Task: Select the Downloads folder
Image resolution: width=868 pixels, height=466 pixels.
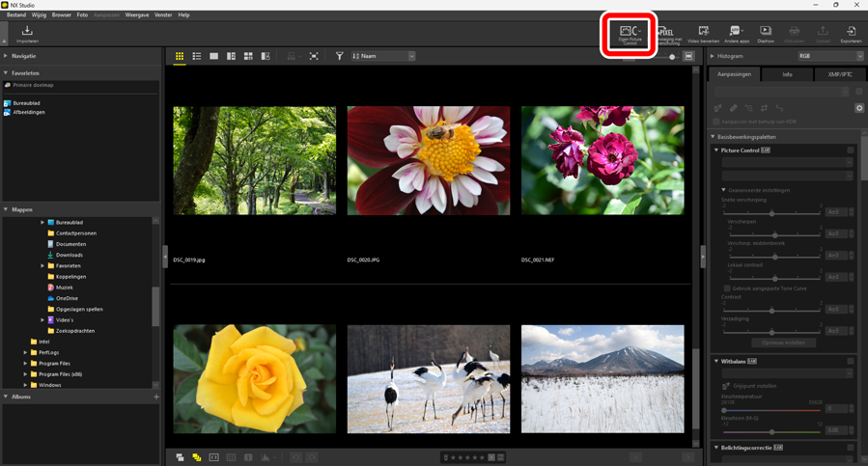Action: [70, 255]
